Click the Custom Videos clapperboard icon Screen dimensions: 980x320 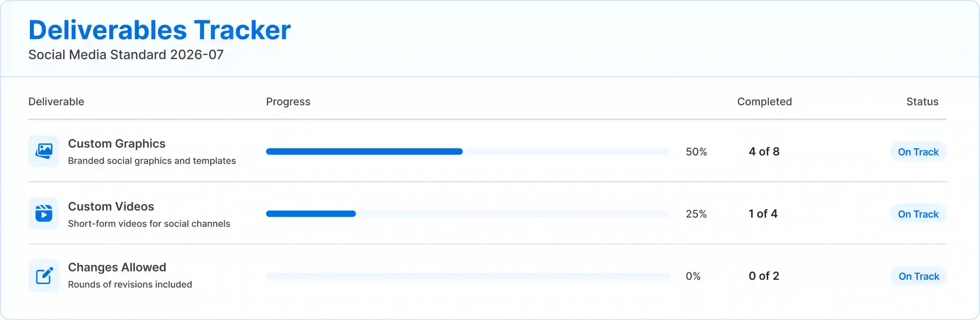tap(44, 213)
